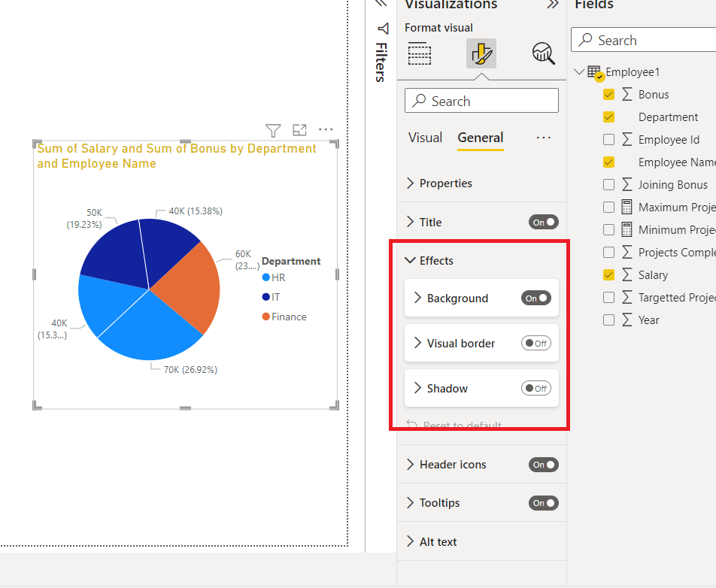Image resolution: width=716 pixels, height=588 pixels.
Task: Enable the Shadow toggle
Action: (x=536, y=389)
